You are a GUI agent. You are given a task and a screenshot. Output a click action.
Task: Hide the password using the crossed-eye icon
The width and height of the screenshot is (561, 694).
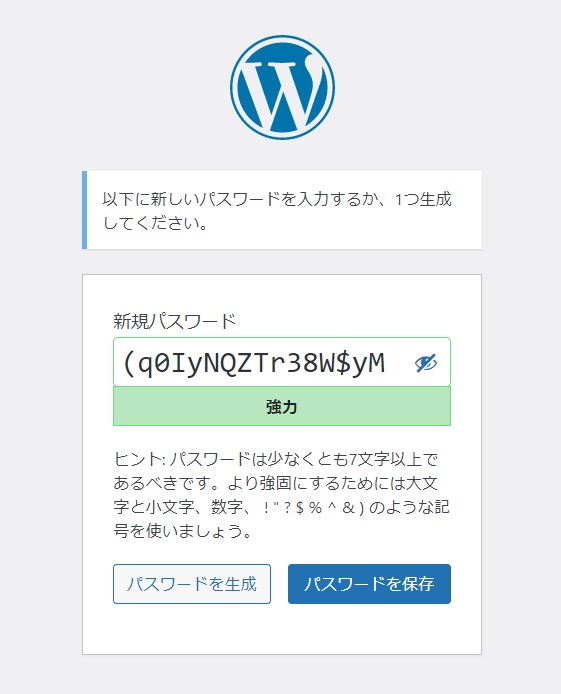[426, 363]
